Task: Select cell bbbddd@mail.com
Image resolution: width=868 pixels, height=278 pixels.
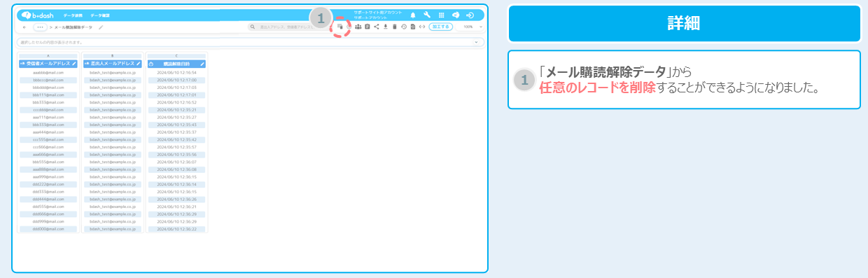Action: pyautogui.click(x=48, y=88)
